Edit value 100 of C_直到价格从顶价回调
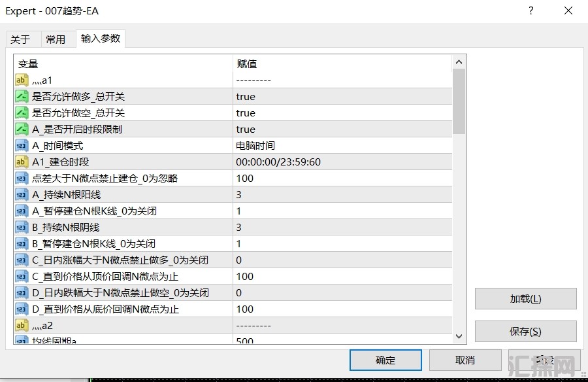Screen dimensions: 588x382 [x=342, y=276]
